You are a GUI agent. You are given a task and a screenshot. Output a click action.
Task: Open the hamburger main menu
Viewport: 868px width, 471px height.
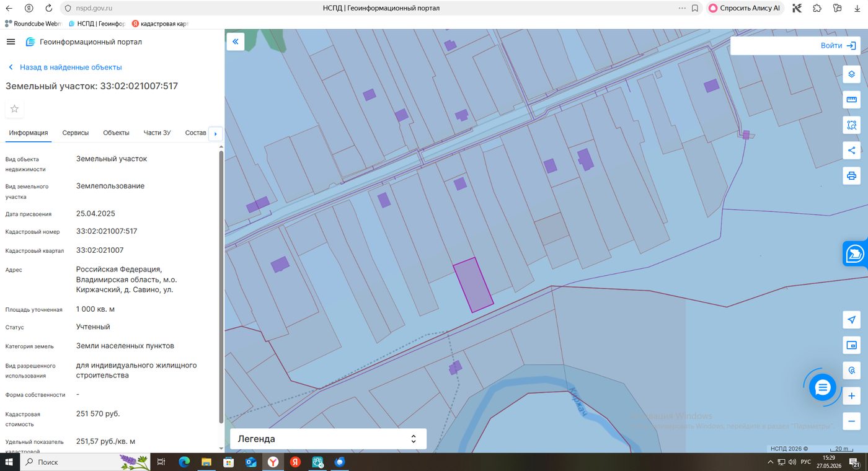(x=11, y=42)
